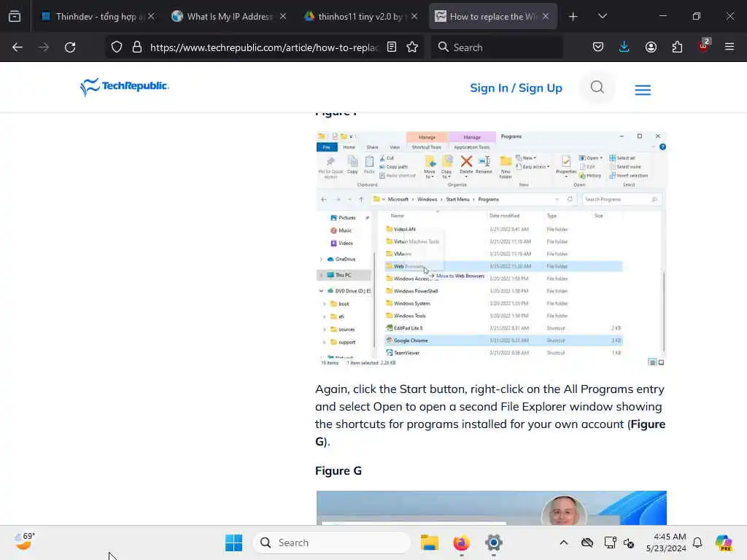
Task: Open the Firefox application menu
Action: pyautogui.click(x=729, y=47)
